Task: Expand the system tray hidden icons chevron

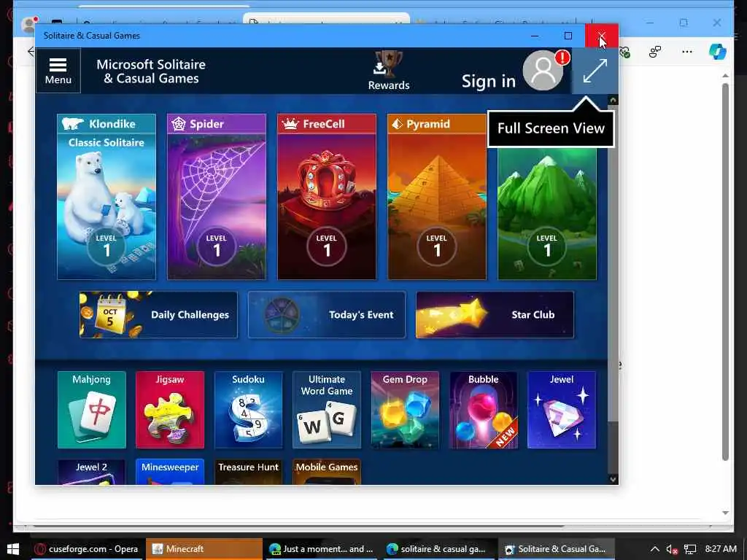Action: click(655, 549)
